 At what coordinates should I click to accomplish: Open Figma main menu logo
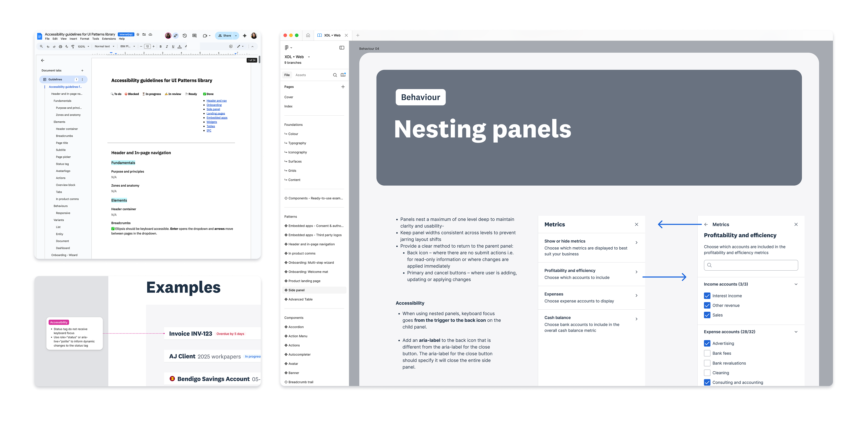(x=286, y=47)
